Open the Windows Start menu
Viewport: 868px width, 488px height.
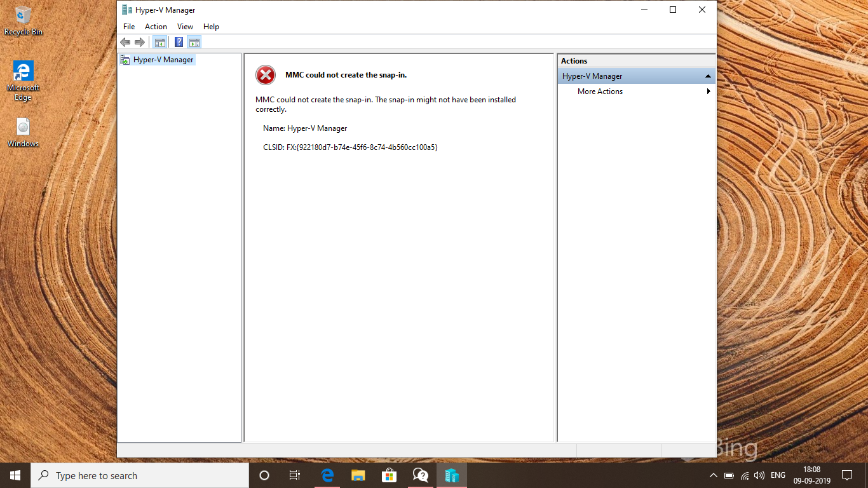(15, 475)
